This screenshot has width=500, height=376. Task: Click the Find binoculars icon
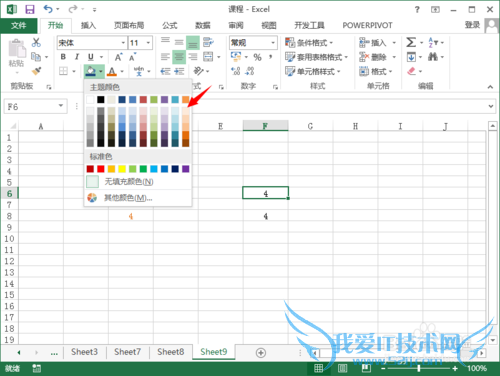(x=433, y=57)
